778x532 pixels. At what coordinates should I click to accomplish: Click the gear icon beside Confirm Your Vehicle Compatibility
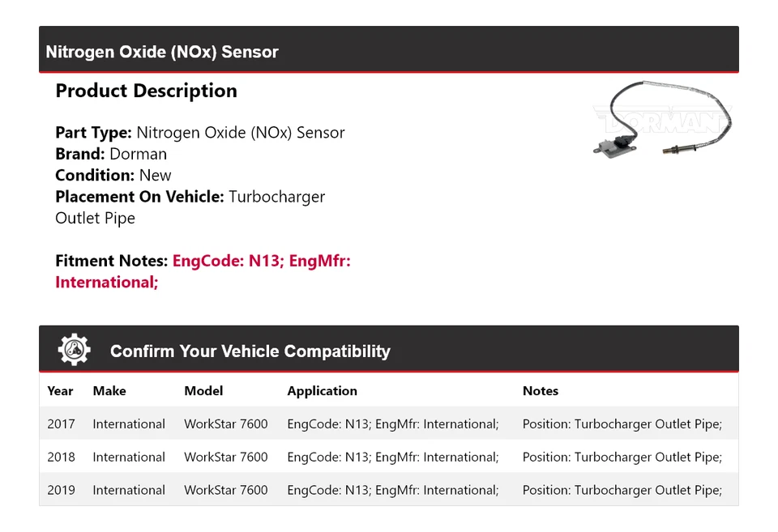click(x=75, y=350)
